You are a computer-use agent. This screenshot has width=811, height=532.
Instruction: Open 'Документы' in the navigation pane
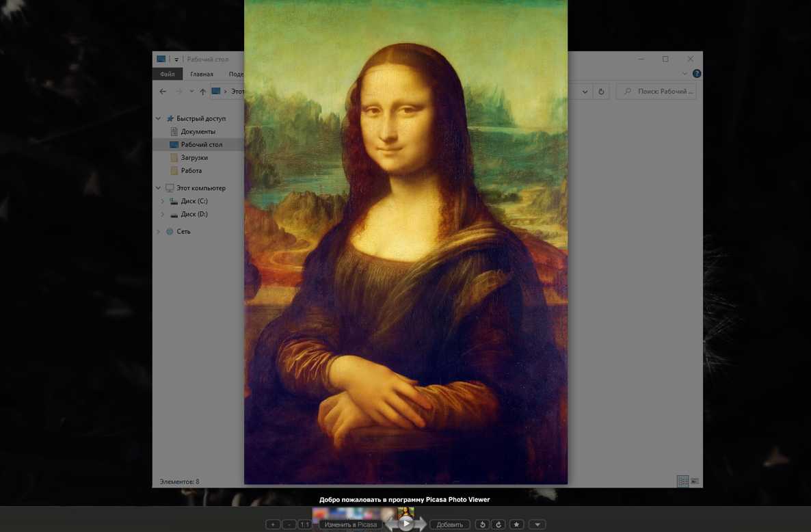198,131
